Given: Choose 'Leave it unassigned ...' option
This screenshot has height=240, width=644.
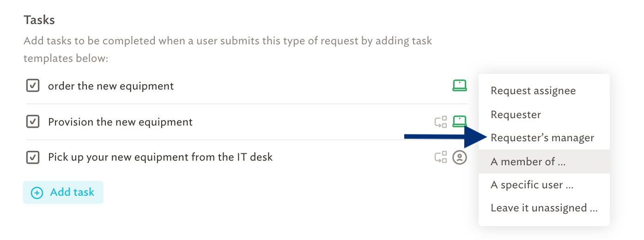Looking at the screenshot, I should click(544, 208).
